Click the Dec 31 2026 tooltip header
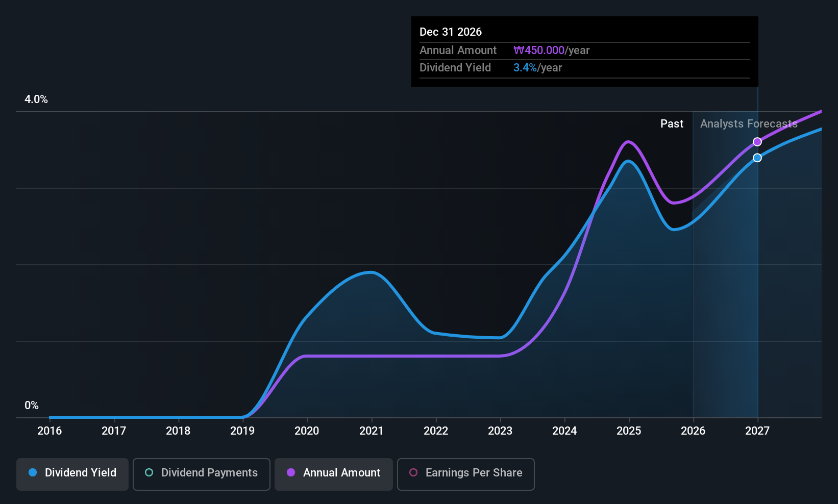The width and height of the screenshot is (838, 504). tap(451, 32)
